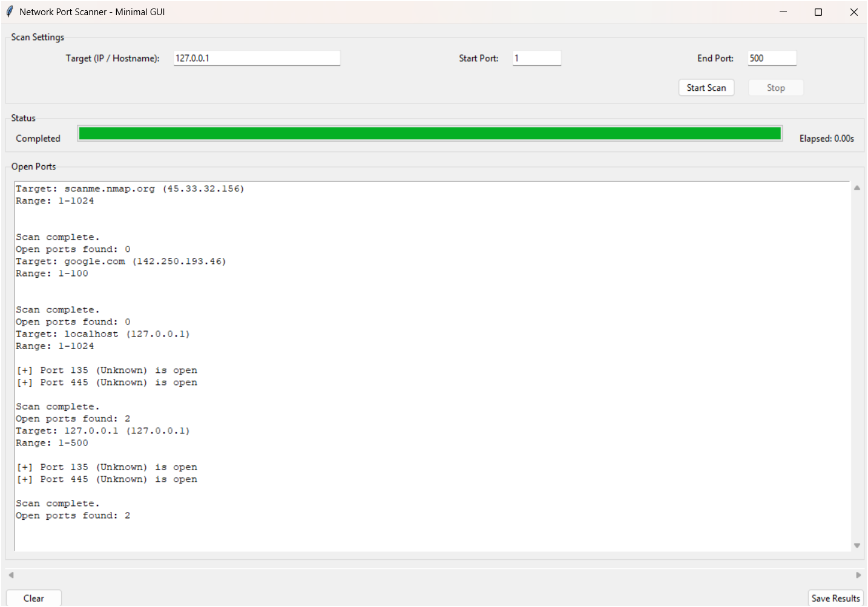868x607 pixels.
Task: Click the down arrow of the results scrollbar
Action: [857, 545]
